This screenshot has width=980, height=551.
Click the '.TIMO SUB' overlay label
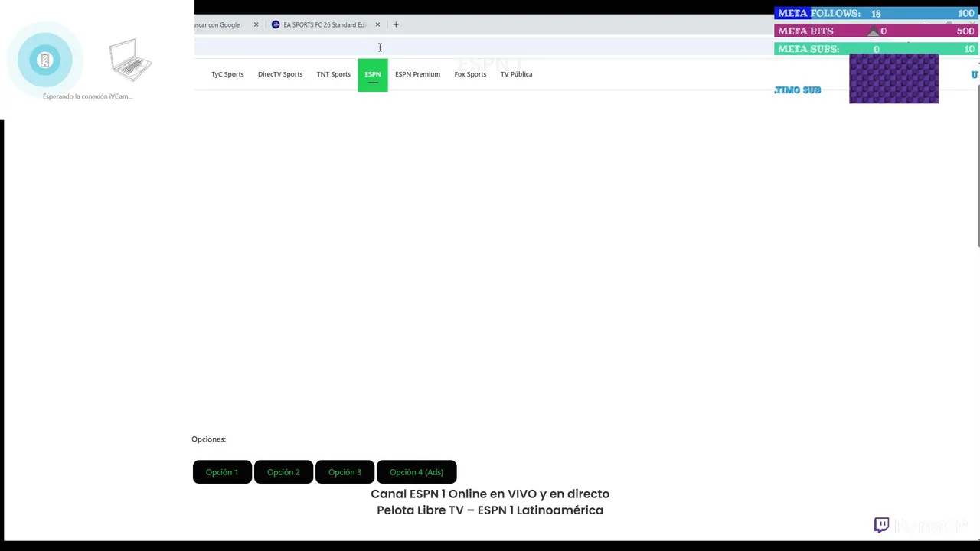coord(797,90)
